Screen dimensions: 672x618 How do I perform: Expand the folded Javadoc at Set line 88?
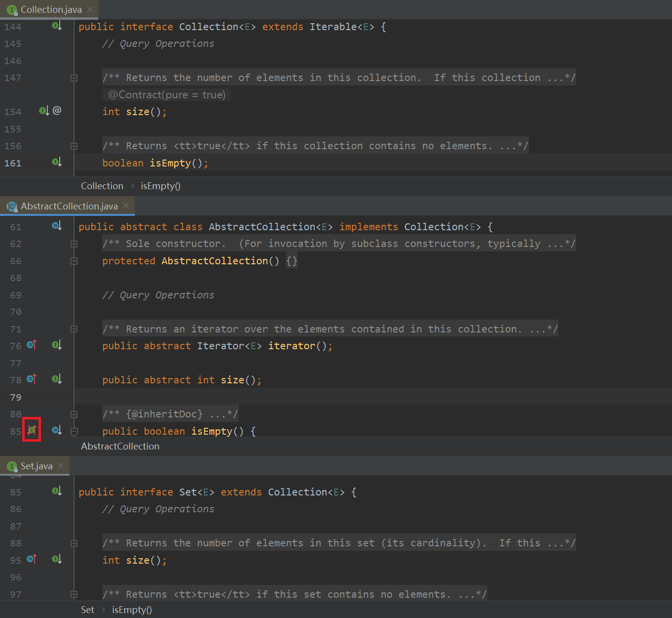pyautogui.click(x=74, y=543)
